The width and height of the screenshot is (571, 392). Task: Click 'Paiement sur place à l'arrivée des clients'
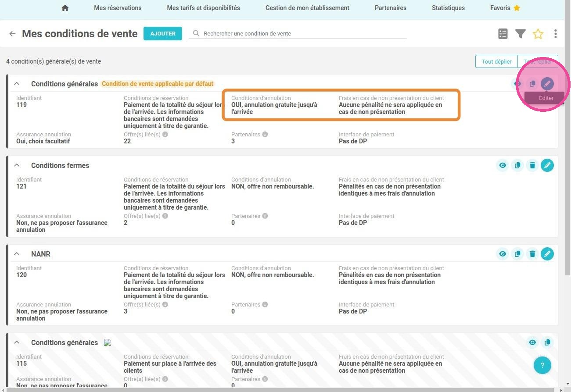click(x=170, y=367)
